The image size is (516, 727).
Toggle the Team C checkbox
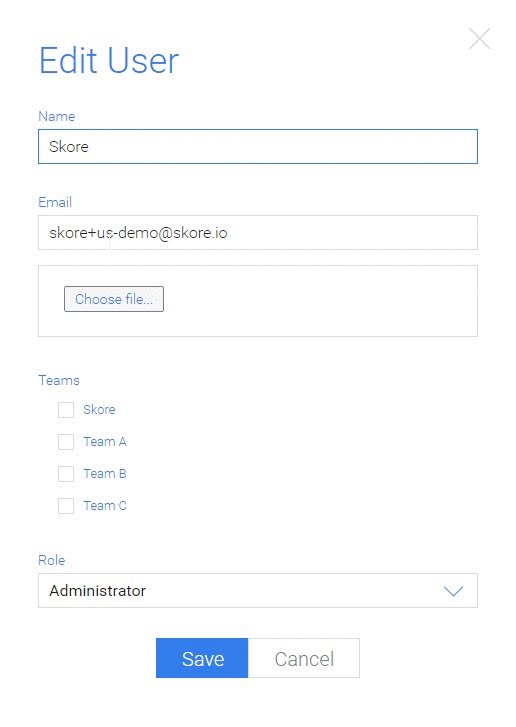[66, 506]
